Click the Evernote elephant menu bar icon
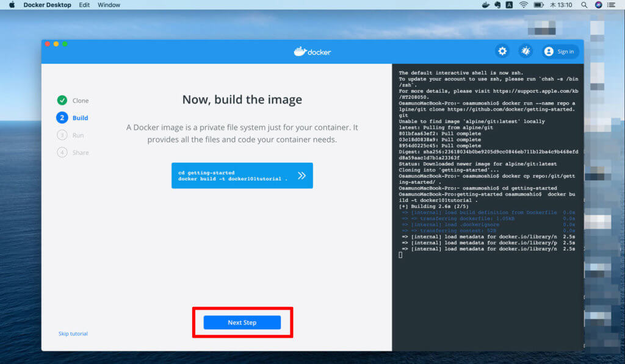This screenshot has width=625, height=364. tap(498, 5)
